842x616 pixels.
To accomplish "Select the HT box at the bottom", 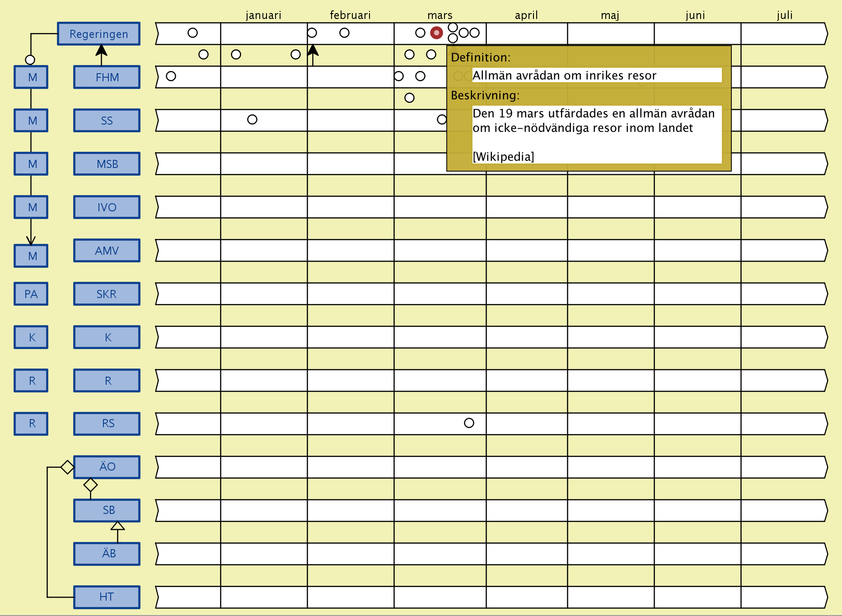I will tap(107, 597).
